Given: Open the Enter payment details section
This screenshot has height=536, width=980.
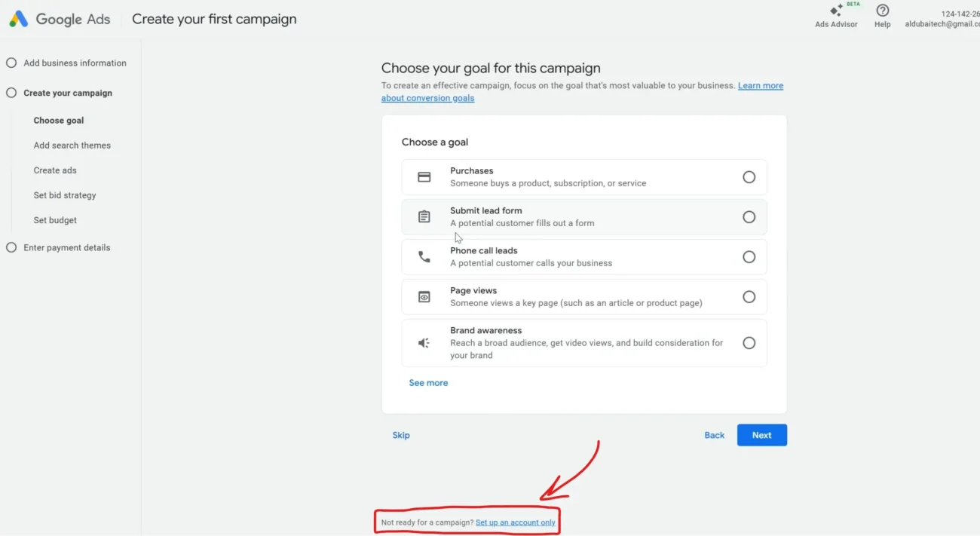Looking at the screenshot, I should (66, 247).
